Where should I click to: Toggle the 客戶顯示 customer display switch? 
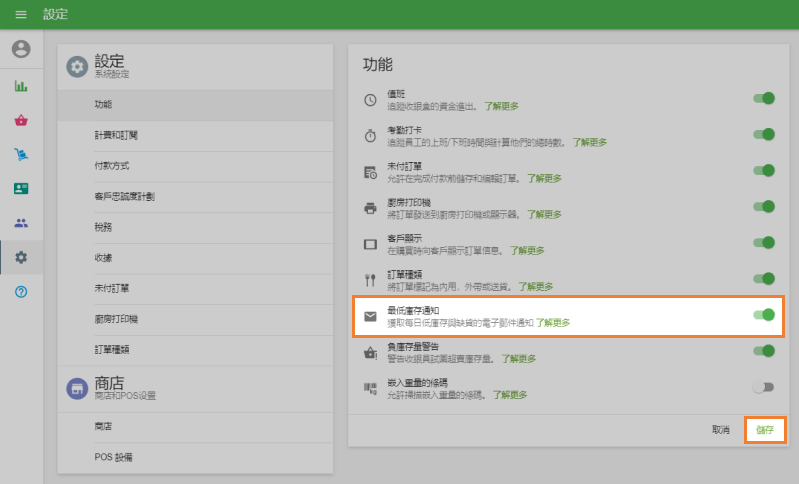coord(764,243)
